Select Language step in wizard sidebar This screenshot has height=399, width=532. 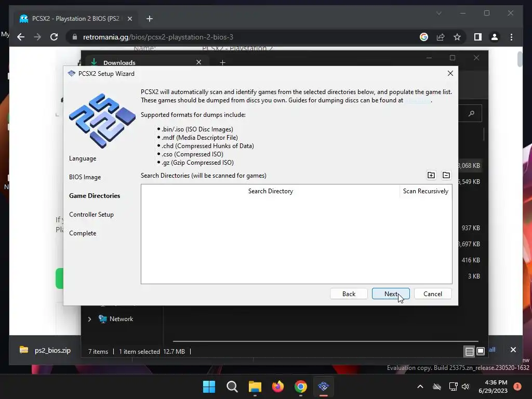[x=83, y=158]
